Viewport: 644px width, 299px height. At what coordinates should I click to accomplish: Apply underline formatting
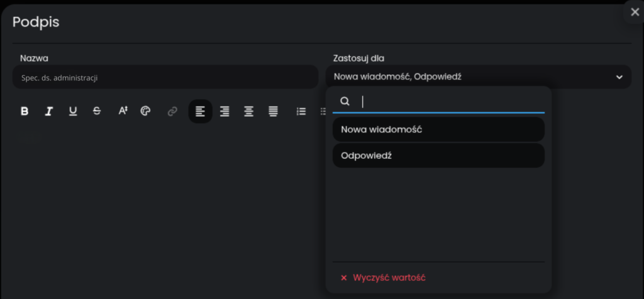point(73,112)
